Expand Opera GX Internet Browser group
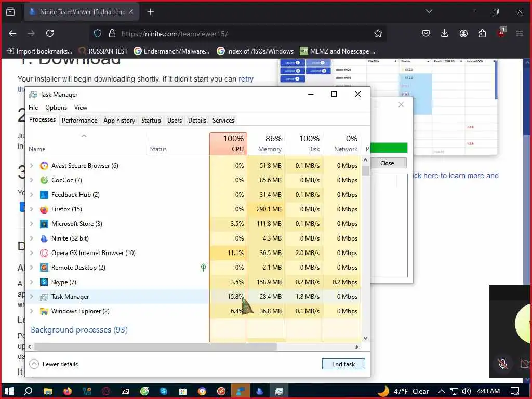Image resolution: width=532 pixels, height=399 pixels. tap(32, 253)
